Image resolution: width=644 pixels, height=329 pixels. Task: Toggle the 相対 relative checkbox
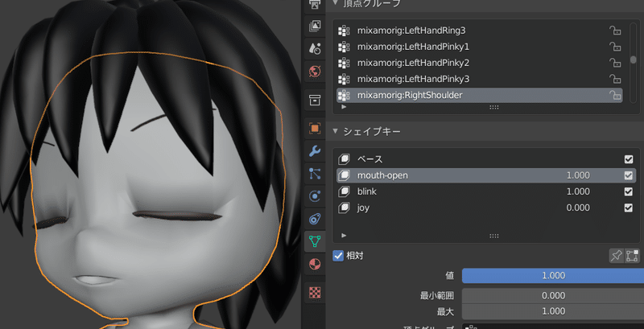338,256
